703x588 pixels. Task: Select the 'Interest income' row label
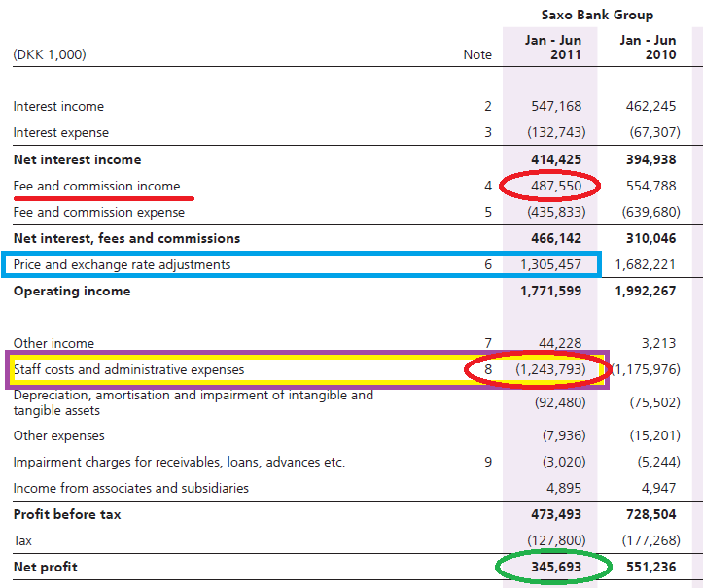pyautogui.click(x=58, y=106)
